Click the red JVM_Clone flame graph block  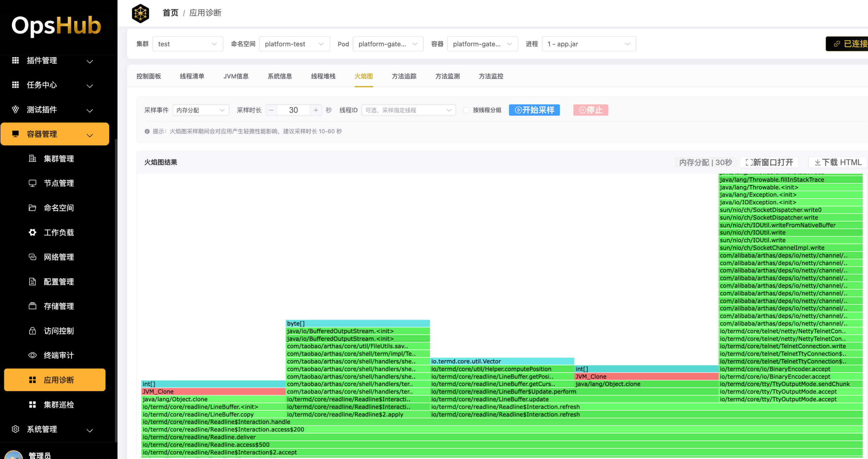coord(213,392)
